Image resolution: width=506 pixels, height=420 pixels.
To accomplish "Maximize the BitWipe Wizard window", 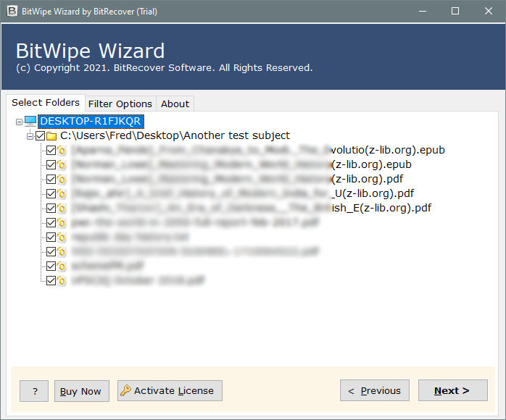I will click(455, 12).
